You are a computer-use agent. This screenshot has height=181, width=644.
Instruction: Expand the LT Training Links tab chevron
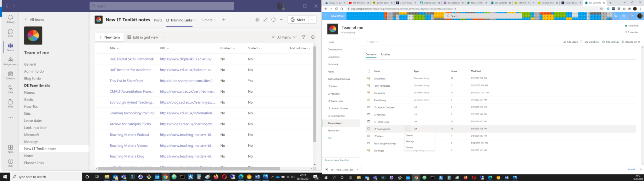(195, 20)
